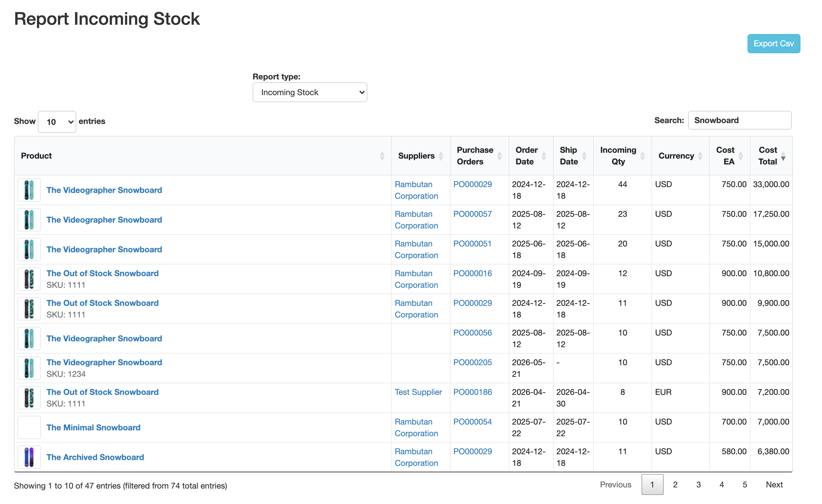Go to page 2 of results
The width and height of the screenshot is (822, 504).
point(675,485)
